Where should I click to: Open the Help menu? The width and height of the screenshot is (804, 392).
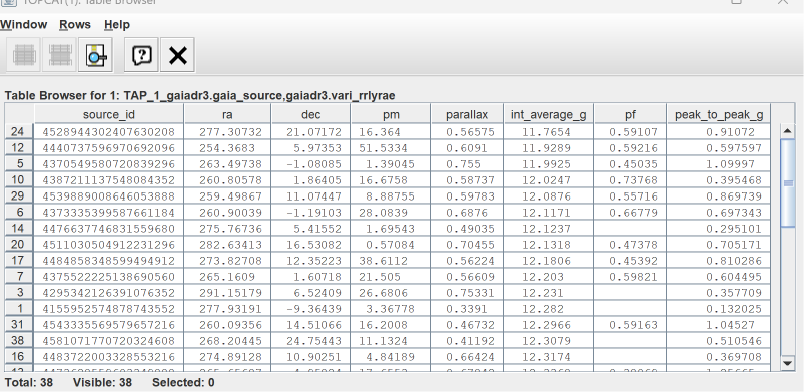tap(117, 25)
